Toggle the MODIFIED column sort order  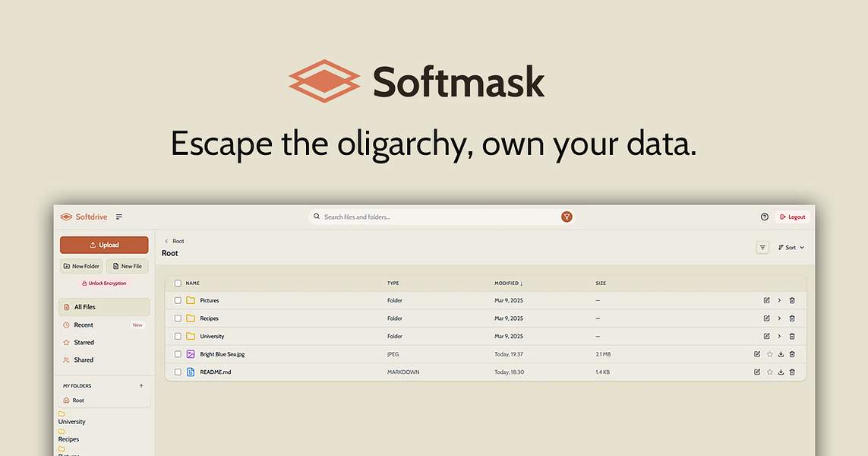[508, 283]
